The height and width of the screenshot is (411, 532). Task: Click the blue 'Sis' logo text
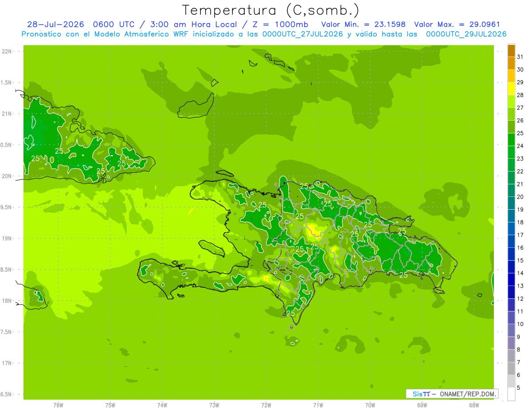pos(417,394)
